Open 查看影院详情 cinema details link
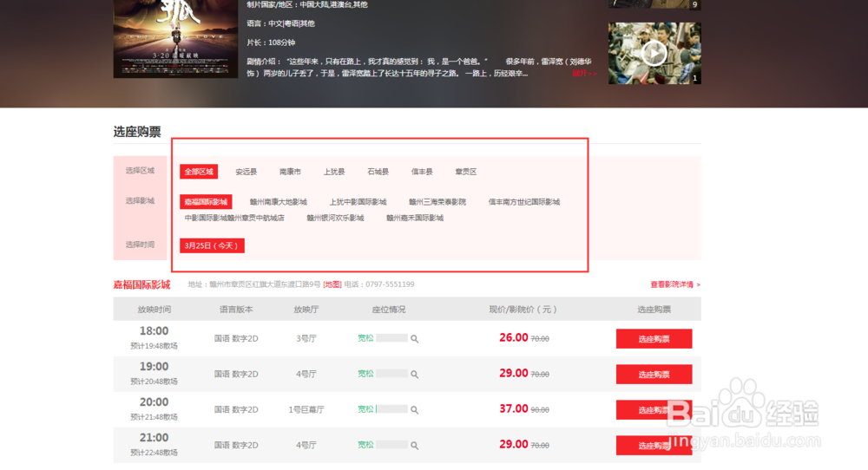The height and width of the screenshot is (470, 868). (x=675, y=284)
